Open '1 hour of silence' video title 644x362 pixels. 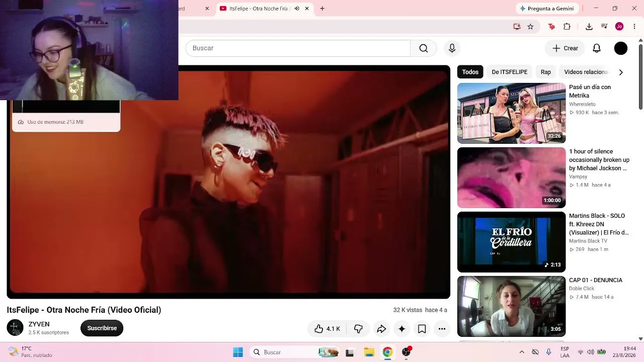coord(599,160)
